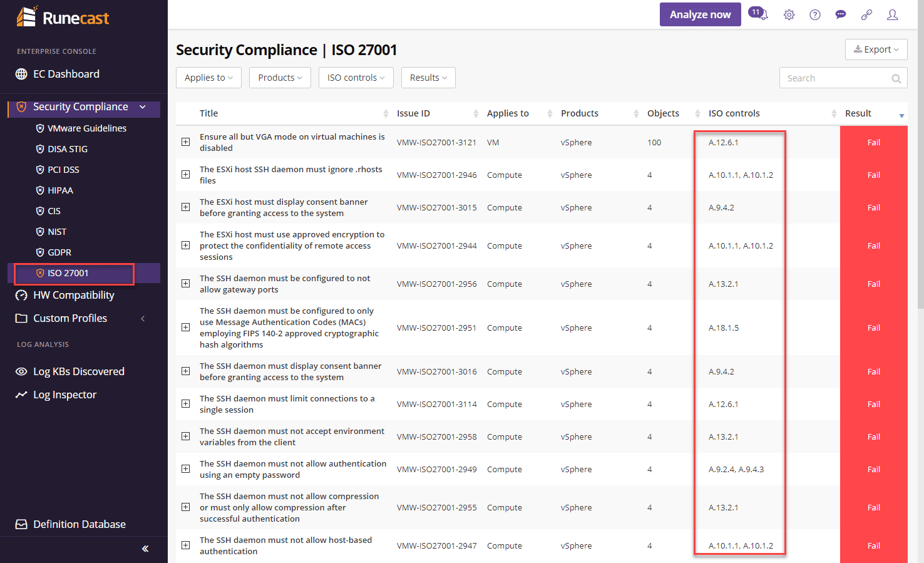Click Analyze now button
This screenshot has width=924, height=563.
click(x=701, y=14)
